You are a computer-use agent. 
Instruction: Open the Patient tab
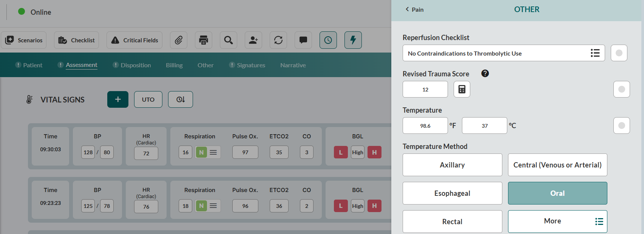click(x=29, y=65)
